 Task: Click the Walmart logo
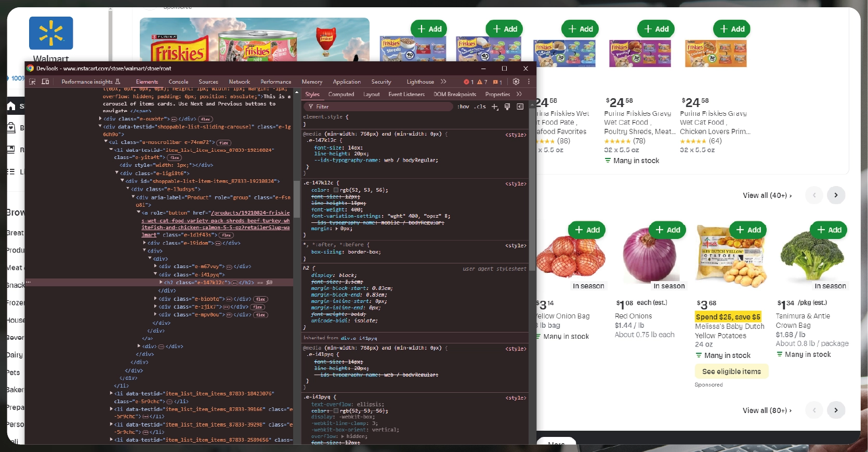click(51, 33)
